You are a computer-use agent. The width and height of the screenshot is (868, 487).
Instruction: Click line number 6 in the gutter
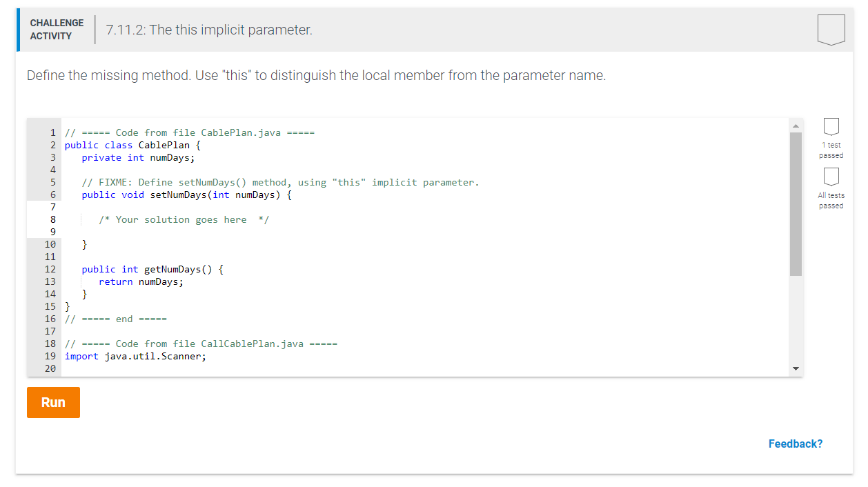[52, 195]
